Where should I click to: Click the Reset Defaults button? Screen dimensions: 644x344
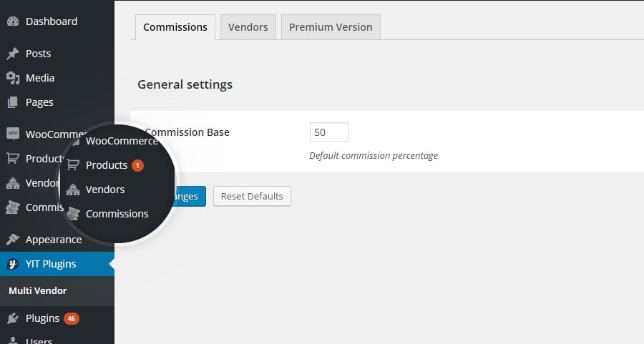click(252, 196)
